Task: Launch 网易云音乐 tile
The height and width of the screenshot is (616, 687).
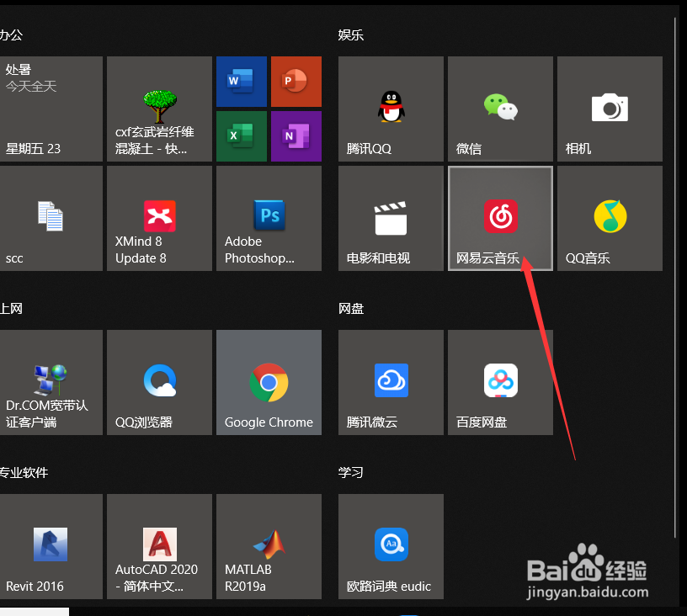Action: (500, 219)
